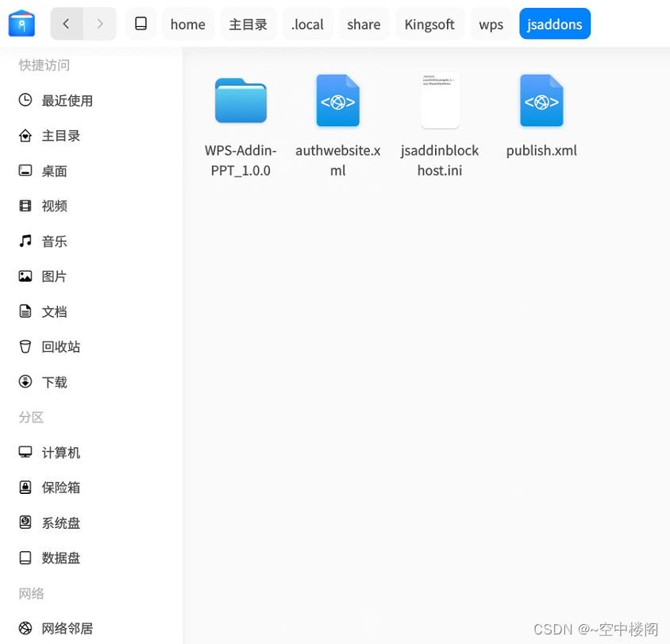Click the 图片 picture icon
670x644 pixels.
(25, 276)
